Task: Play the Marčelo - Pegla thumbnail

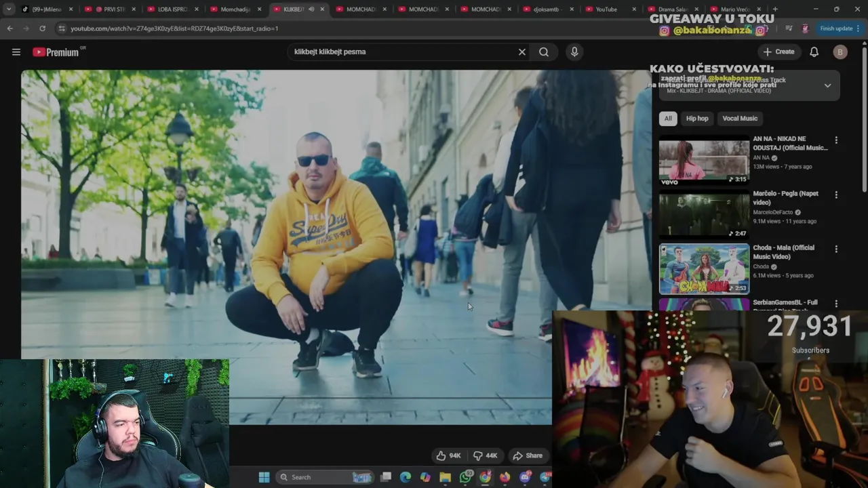Action: click(704, 214)
